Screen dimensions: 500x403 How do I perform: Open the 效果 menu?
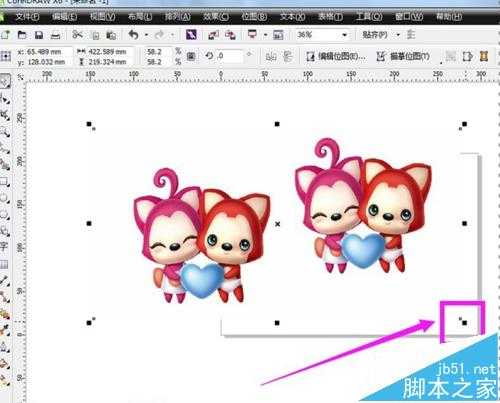(x=216, y=16)
